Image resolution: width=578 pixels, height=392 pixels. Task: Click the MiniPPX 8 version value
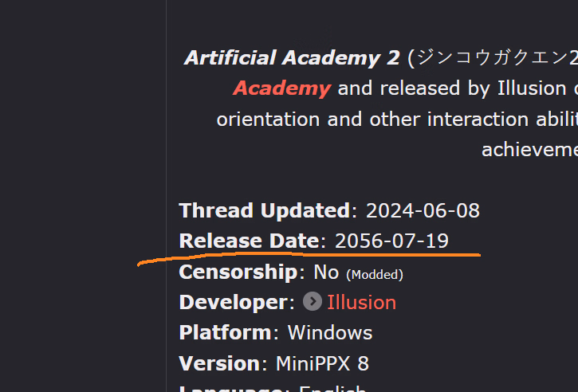click(x=322, y=363)
